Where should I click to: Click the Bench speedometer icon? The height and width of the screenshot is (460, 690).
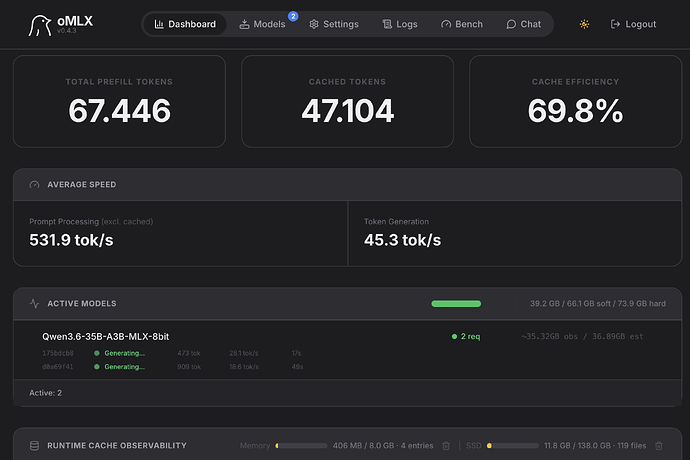click(446, 24)
